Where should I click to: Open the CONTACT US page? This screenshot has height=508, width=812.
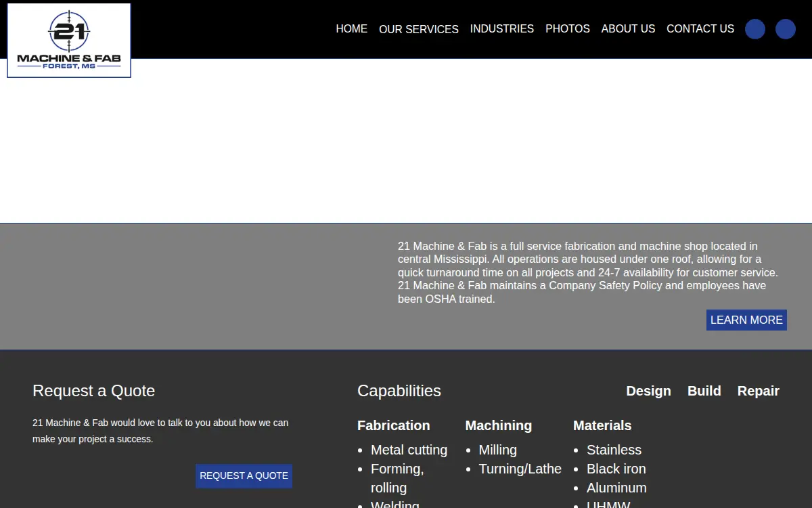click(x=700, y=29)
